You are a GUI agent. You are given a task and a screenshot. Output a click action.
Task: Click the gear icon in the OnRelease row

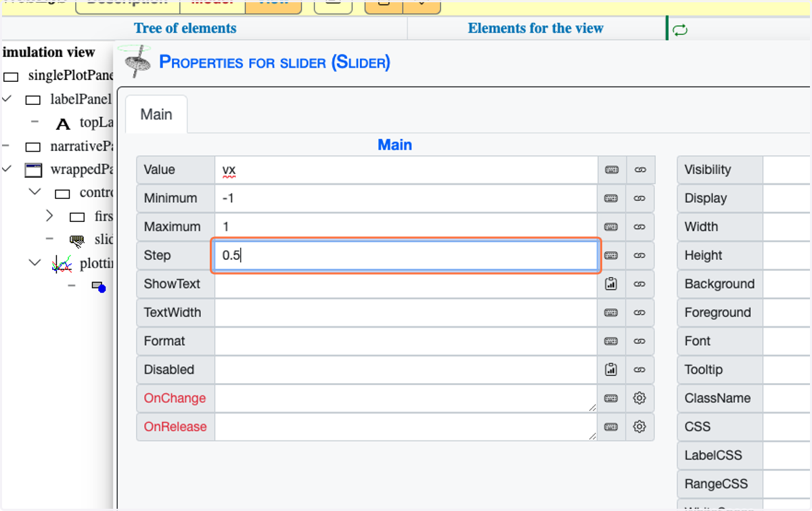(x=640, y=426)
